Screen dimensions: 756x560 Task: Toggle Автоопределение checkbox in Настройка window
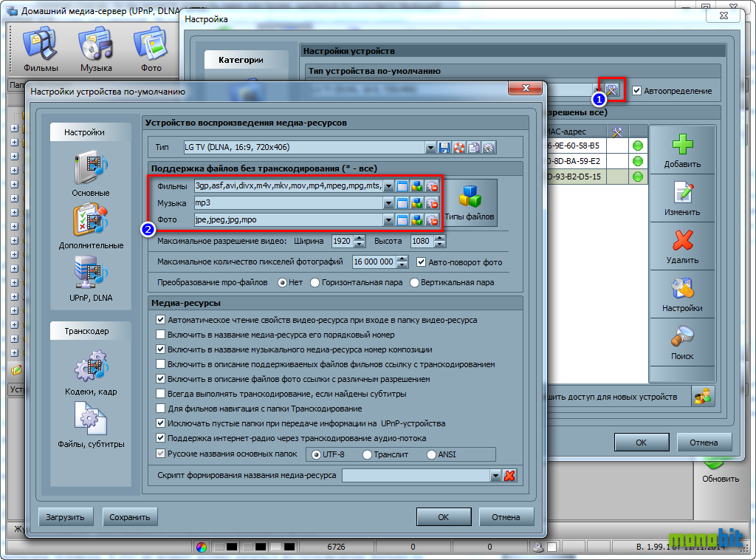click(636, 91)
